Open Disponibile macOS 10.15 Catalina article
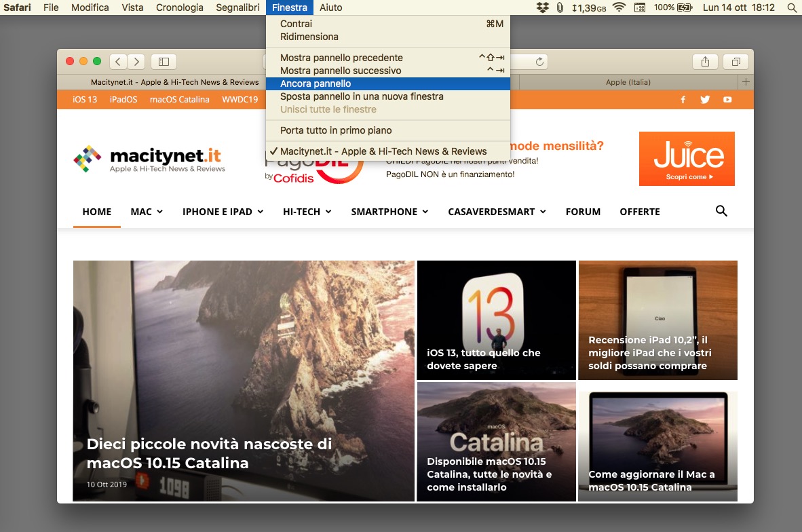This screenshot has width=802, height=532. coord(497,442)
